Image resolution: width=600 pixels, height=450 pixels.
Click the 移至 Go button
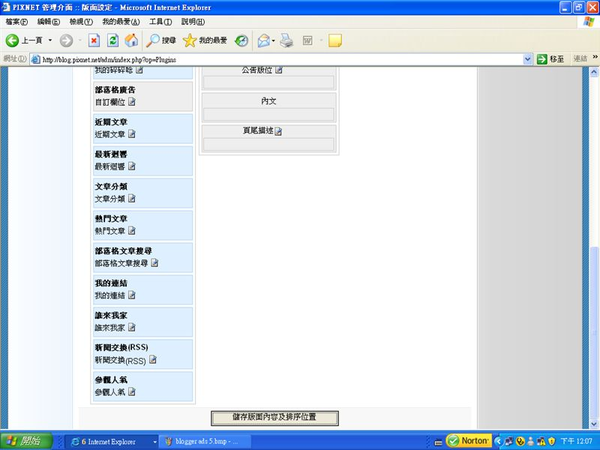pos(551,59)
